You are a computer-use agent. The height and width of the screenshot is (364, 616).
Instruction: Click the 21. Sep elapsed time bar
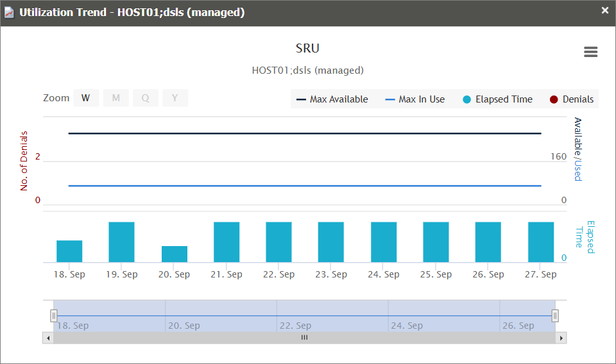point(227,242)
